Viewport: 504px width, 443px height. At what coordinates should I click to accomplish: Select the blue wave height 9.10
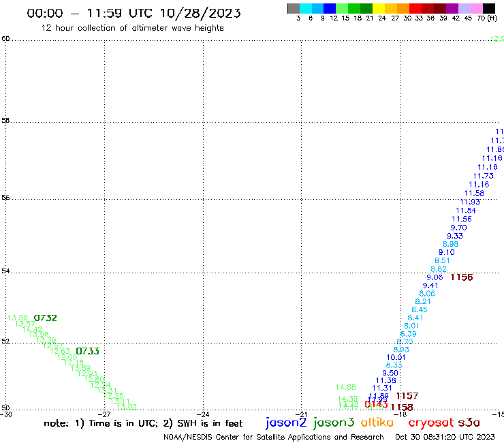[x=447, y=252]
